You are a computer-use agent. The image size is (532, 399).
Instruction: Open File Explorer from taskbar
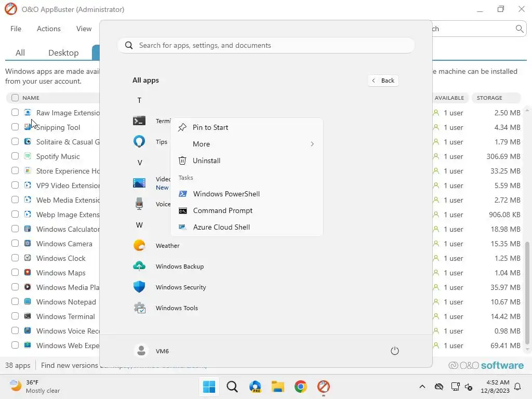tap(278, 387)
